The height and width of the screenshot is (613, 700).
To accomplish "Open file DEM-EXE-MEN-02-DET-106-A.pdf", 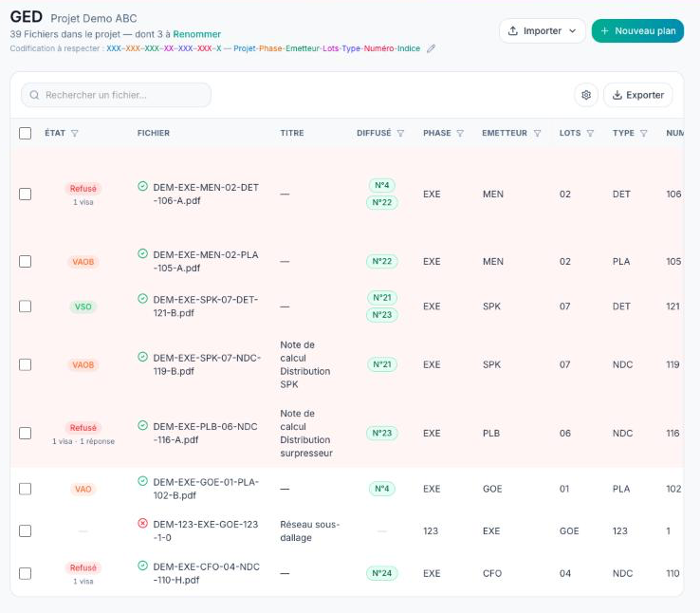I will (x=206, y=194).
